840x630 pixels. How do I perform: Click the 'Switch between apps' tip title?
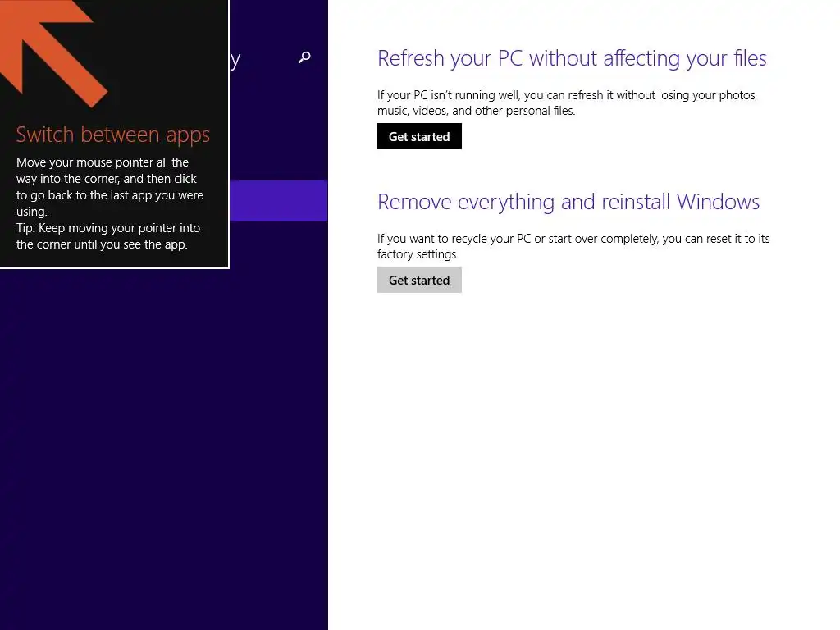112,135
